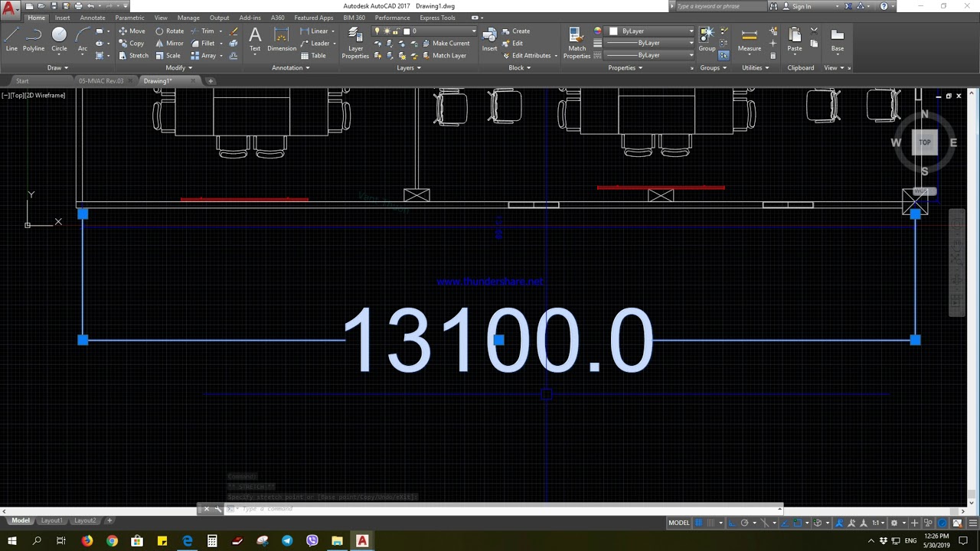Activate the Stretch command
The image size is (980, 551).
(x=133, y=56)
